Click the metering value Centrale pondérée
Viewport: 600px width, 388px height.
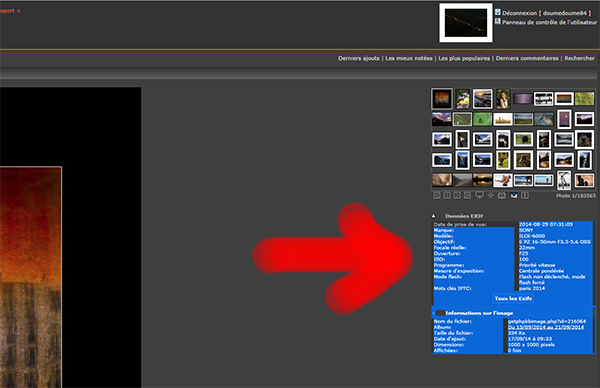click(541, 271)
